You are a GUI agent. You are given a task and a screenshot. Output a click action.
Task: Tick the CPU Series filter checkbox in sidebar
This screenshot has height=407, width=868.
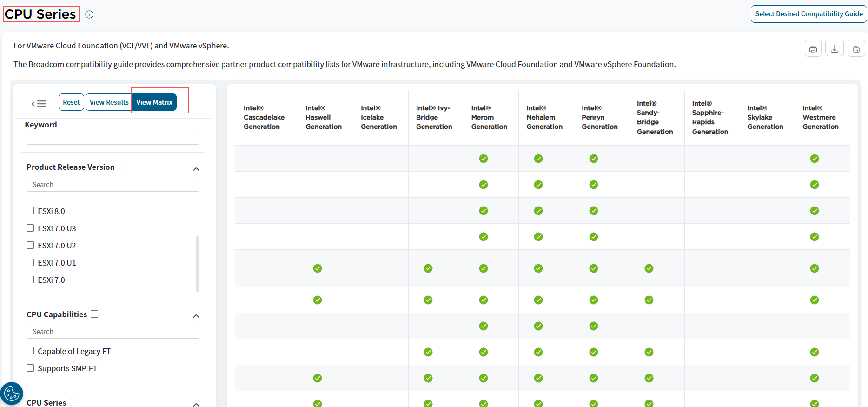73,402
